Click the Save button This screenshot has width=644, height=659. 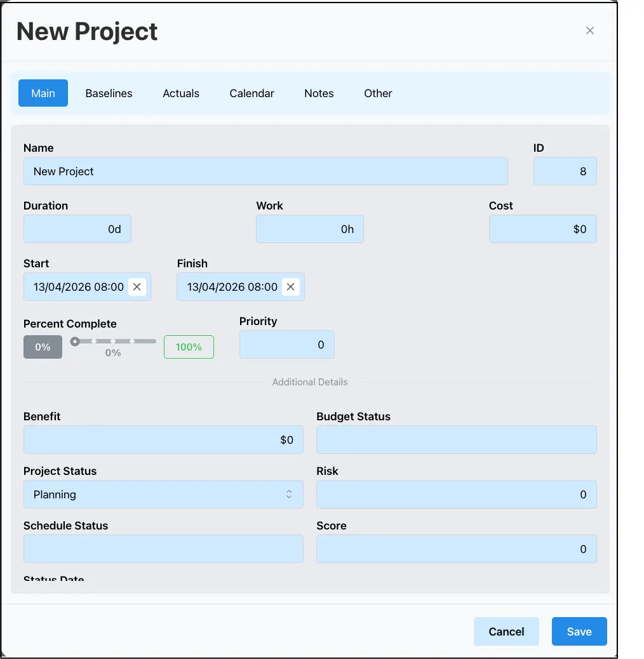(x=579, y=631)
